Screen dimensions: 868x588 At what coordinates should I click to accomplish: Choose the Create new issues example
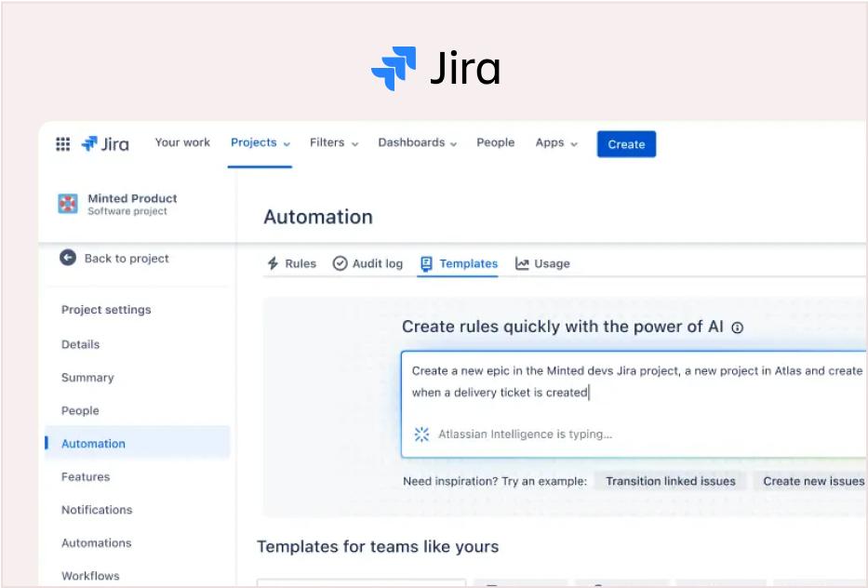click(812, 481)
